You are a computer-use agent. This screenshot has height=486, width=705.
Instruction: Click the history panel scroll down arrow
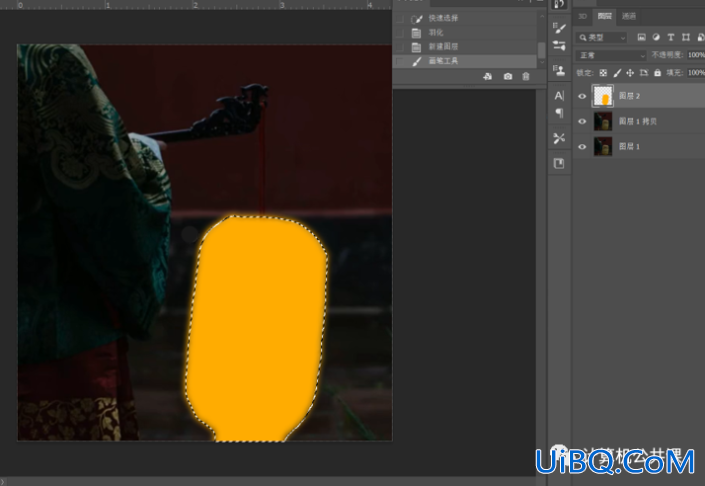click(x=542, y=62)
